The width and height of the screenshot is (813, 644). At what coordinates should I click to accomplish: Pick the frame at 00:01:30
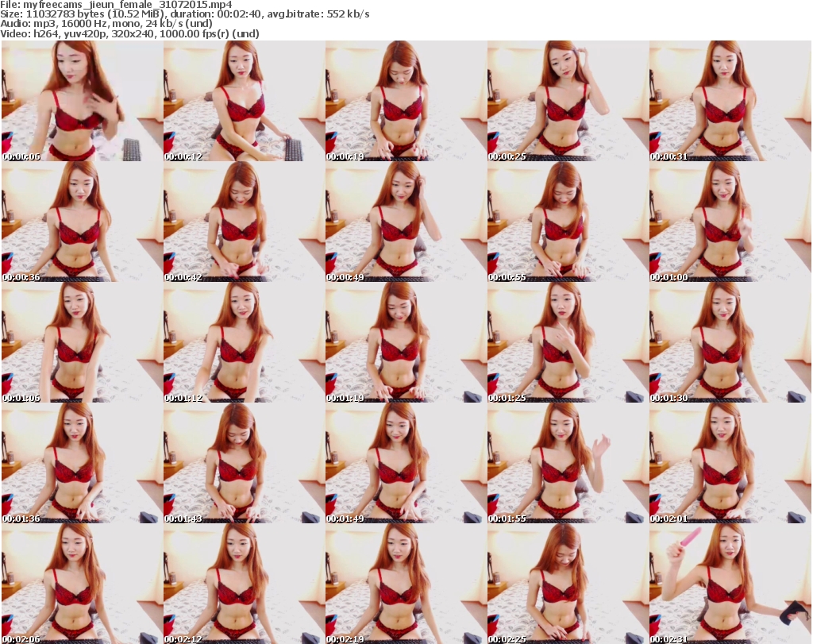coord(730,343)
